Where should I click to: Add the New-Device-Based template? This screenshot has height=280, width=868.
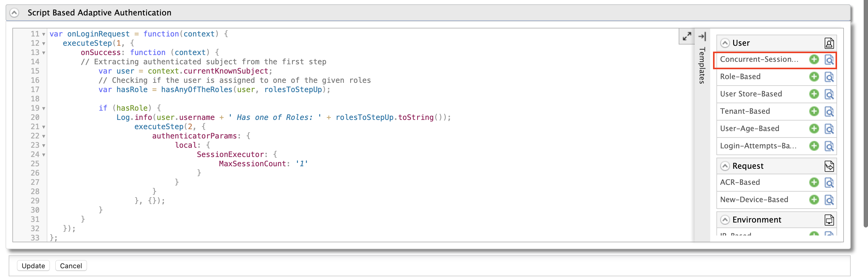(x=814, y=200)
